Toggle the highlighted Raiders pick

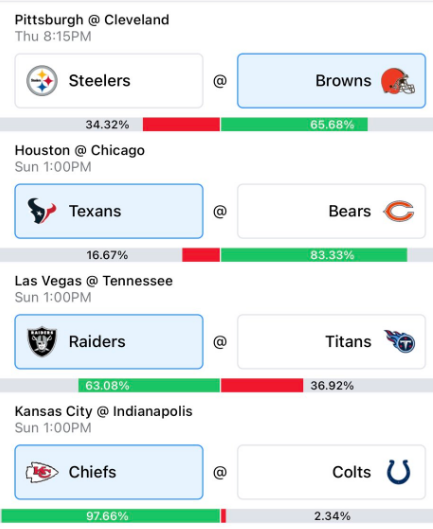pyautogui.click(x=109, y=341)
